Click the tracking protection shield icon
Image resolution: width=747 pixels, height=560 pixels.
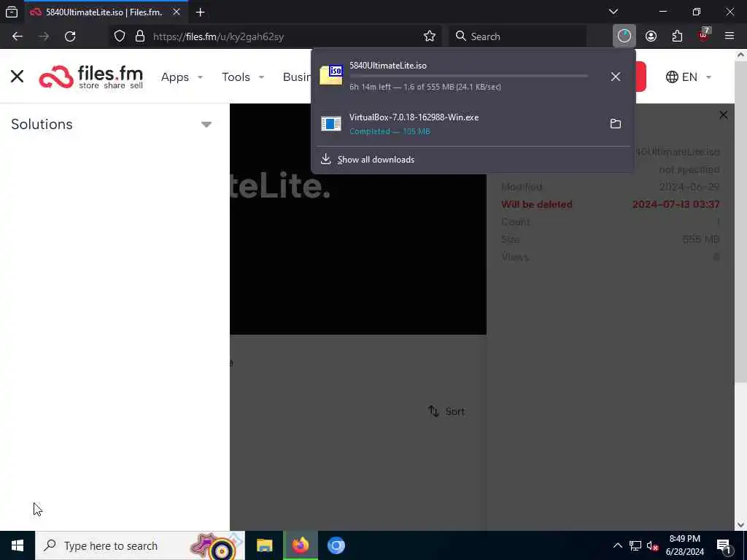coord(120,36)
